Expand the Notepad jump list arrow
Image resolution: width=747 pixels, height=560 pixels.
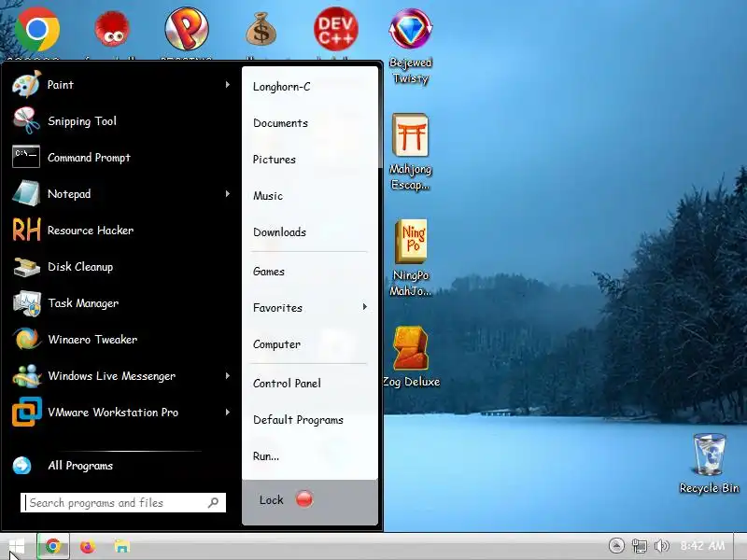[228, 193]
